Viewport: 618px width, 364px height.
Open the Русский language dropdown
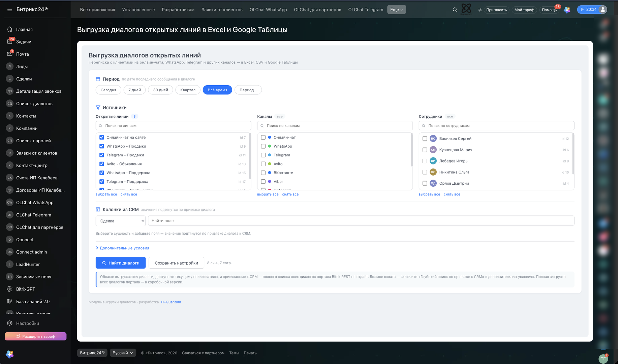(x=123, y=353)
